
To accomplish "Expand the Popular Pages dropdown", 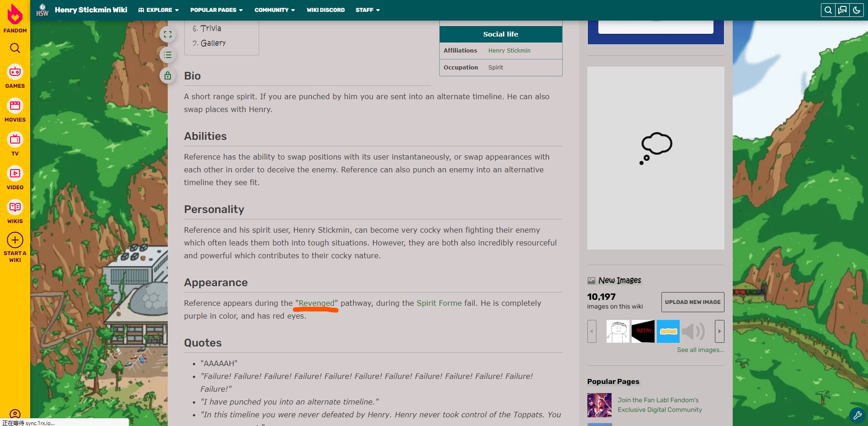I will (217, 10).
